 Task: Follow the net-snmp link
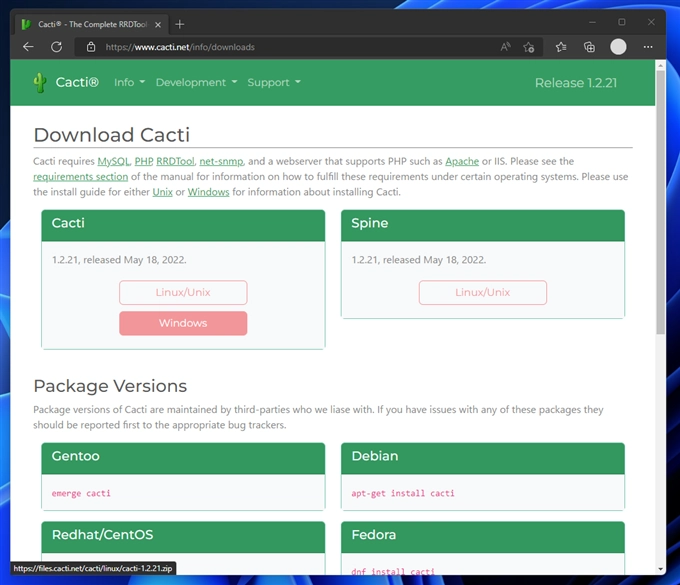point(221,161)
